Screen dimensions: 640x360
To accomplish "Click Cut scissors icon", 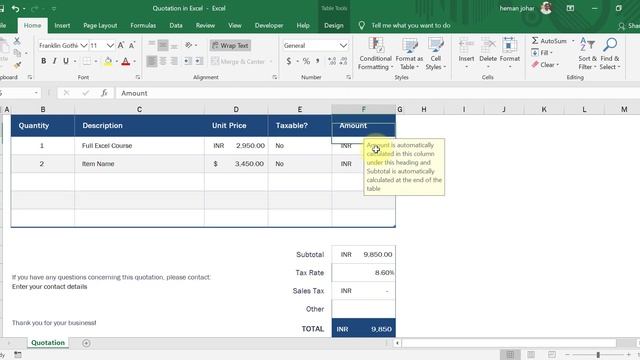I will click(17, 40).
